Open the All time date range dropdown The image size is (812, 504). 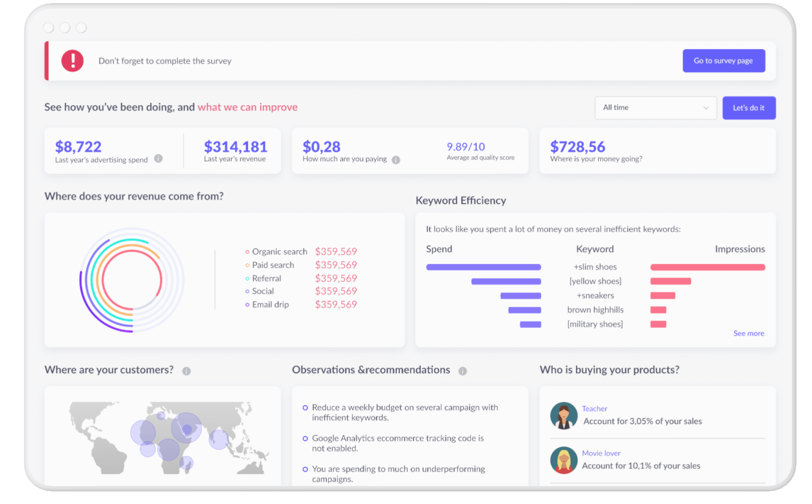tap(655, 107)
